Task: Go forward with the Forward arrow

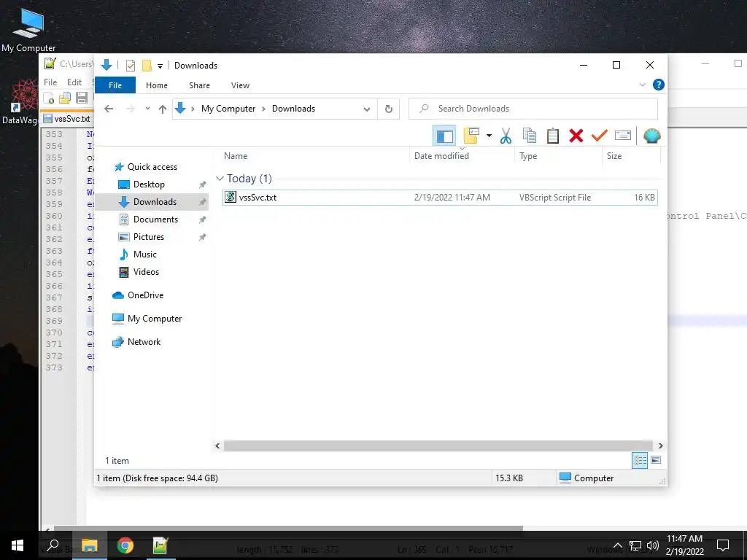Action: 131,109
